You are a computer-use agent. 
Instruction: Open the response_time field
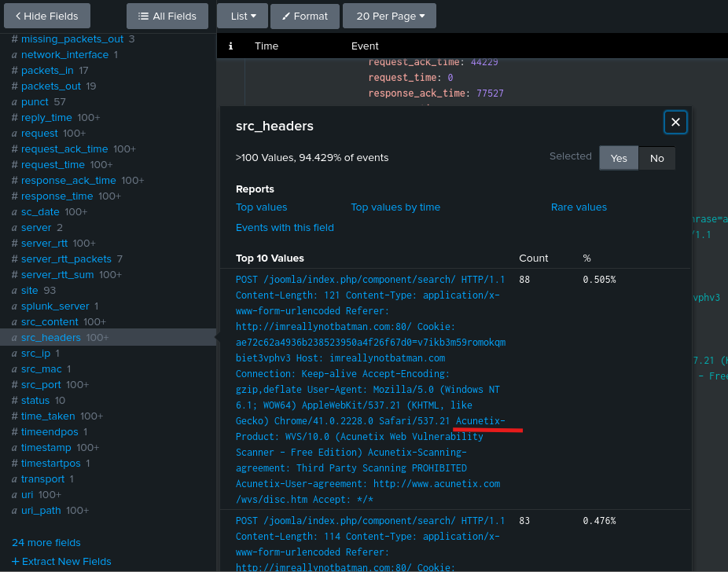click(x=57, y=196)
